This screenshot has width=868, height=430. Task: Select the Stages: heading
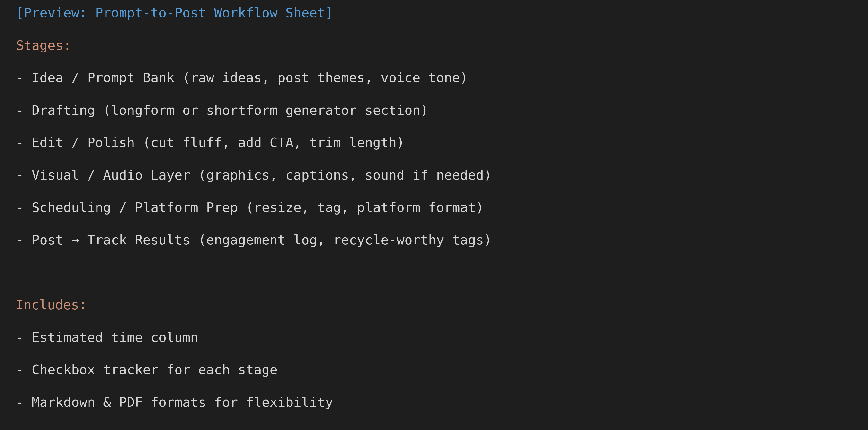[43, 45]
